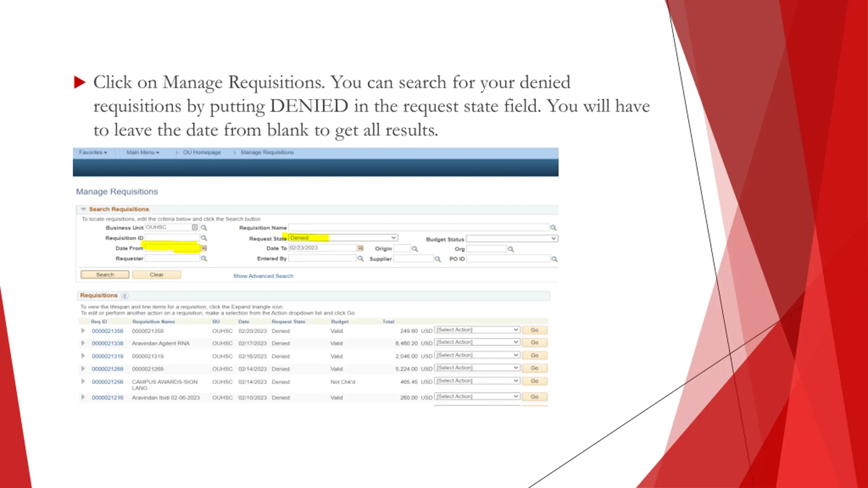Click Go for requisition 0000021358
The width and height of the screenshot is (868, 488).
535,330
